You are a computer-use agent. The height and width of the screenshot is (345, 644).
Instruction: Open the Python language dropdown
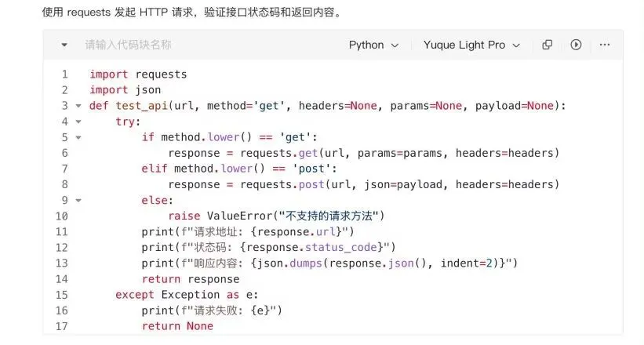click(x=373, y=45)
